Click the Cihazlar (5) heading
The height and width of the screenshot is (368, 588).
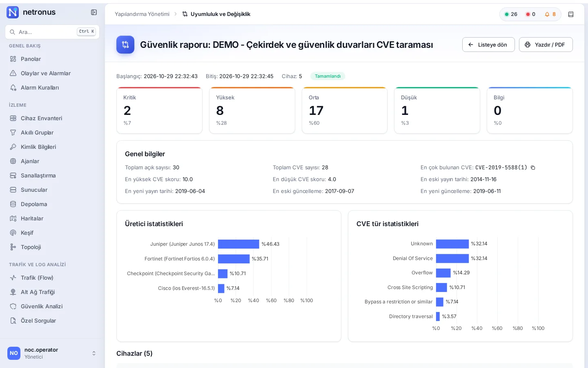pos(134,353)
